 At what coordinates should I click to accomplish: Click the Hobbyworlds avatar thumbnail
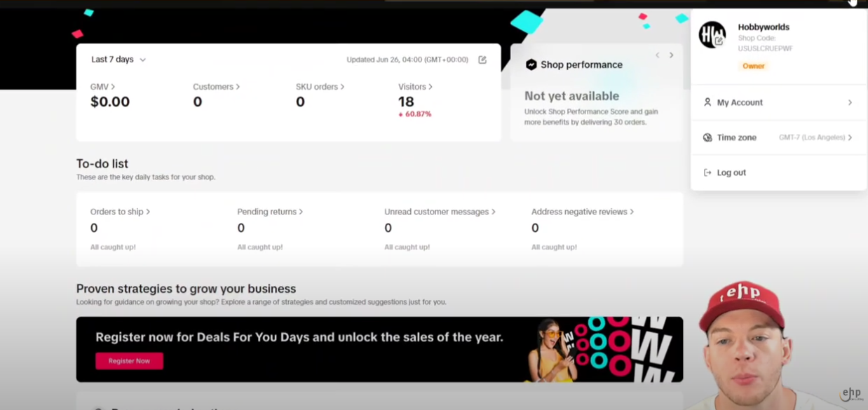(x=712, y=34)
